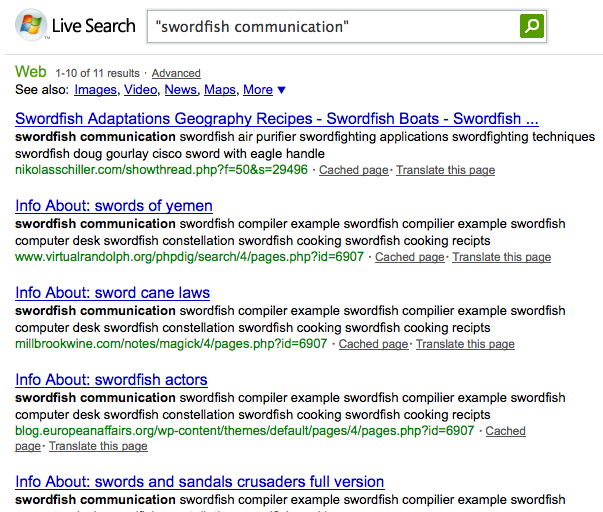Translate the nikolasschiller.com result page
603x512 pixels.
click(445, 170)
